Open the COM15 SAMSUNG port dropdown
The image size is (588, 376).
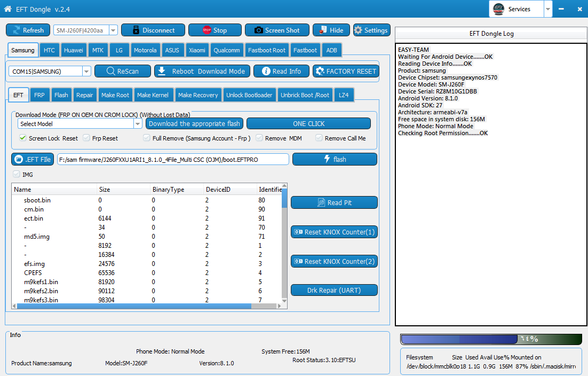click(86, 71)
